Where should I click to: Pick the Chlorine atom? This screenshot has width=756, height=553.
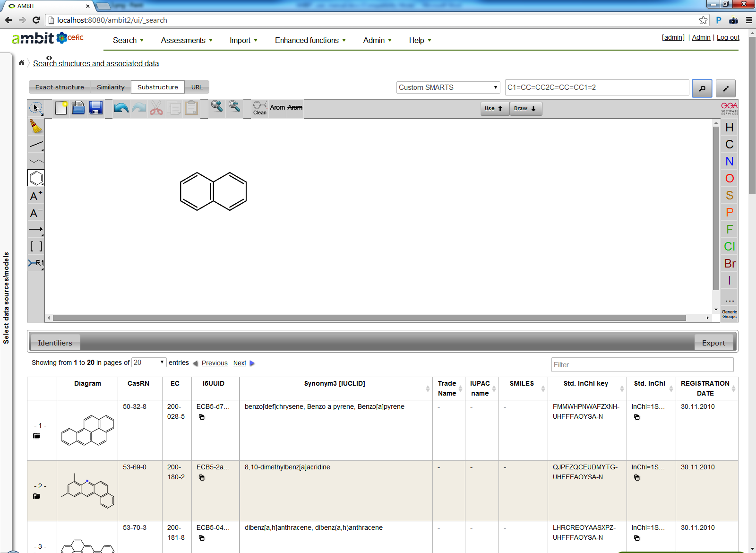click(x=730, y=247)
